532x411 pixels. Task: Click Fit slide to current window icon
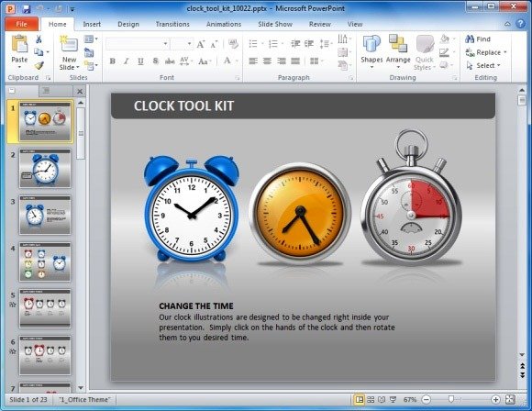510,399
